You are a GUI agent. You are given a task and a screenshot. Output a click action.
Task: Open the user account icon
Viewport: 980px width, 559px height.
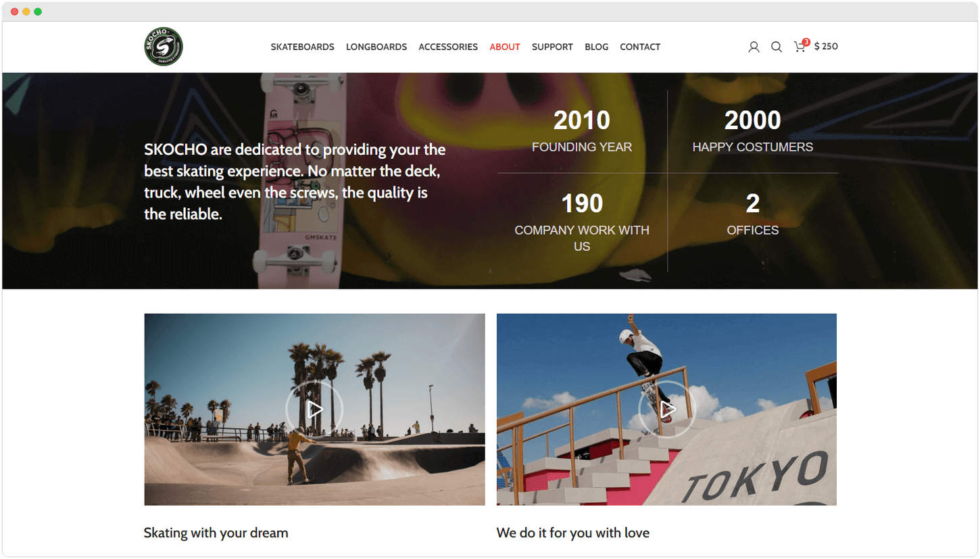coord(754,47)
